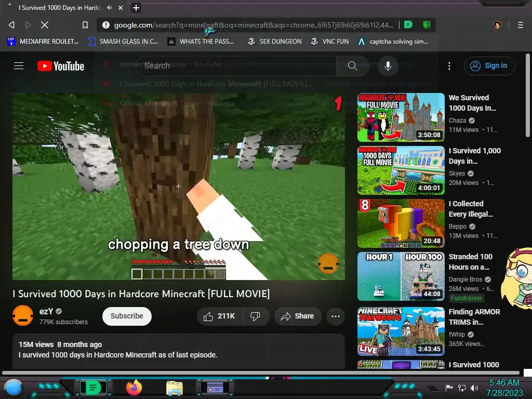Open Action Center flag in tray

tap(449, 388)
